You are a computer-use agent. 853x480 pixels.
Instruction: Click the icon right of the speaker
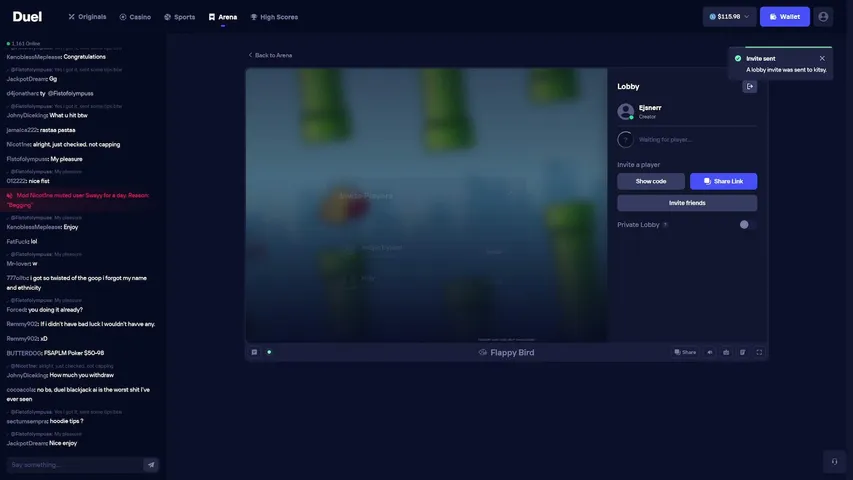coord(726,352)
